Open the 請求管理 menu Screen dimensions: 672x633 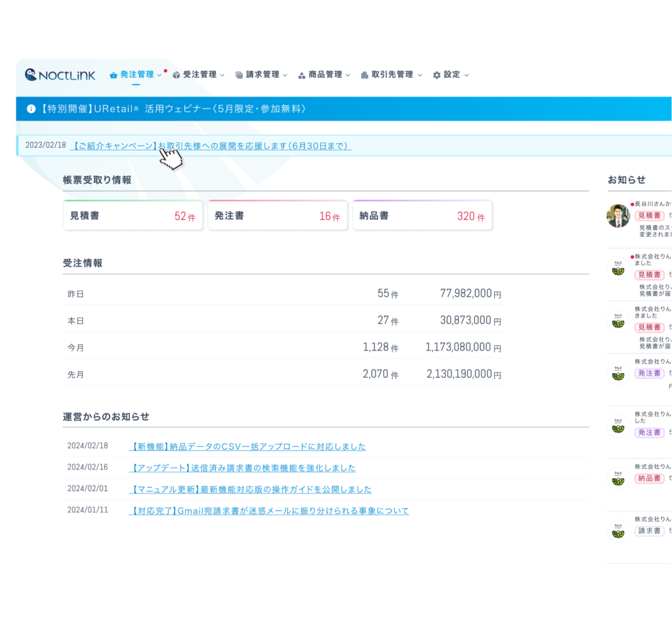pyautogui.click(x=262, y=75)
